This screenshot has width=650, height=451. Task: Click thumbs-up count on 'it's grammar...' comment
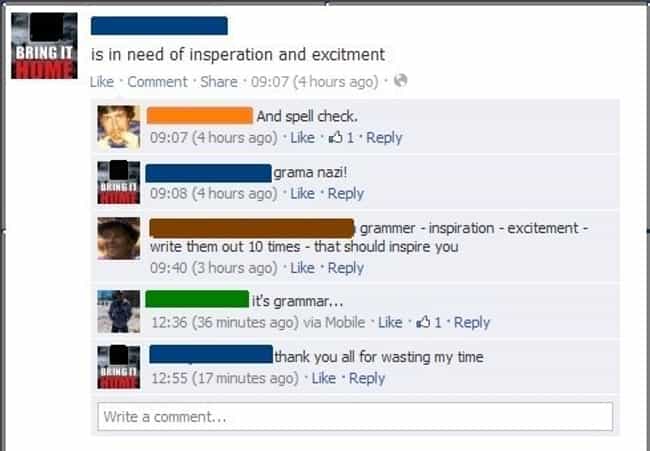coord(429,322)
